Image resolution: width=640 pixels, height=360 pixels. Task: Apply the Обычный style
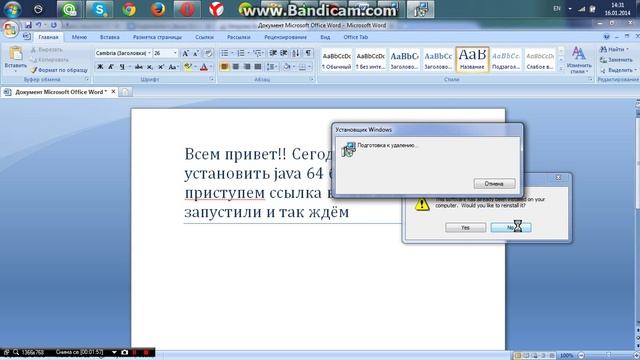pyautogui.click(x=336, y=60)
